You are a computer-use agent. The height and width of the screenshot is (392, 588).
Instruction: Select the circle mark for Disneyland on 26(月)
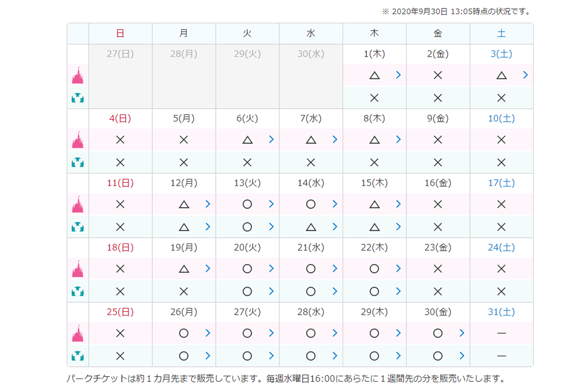(x=184, y=333)
